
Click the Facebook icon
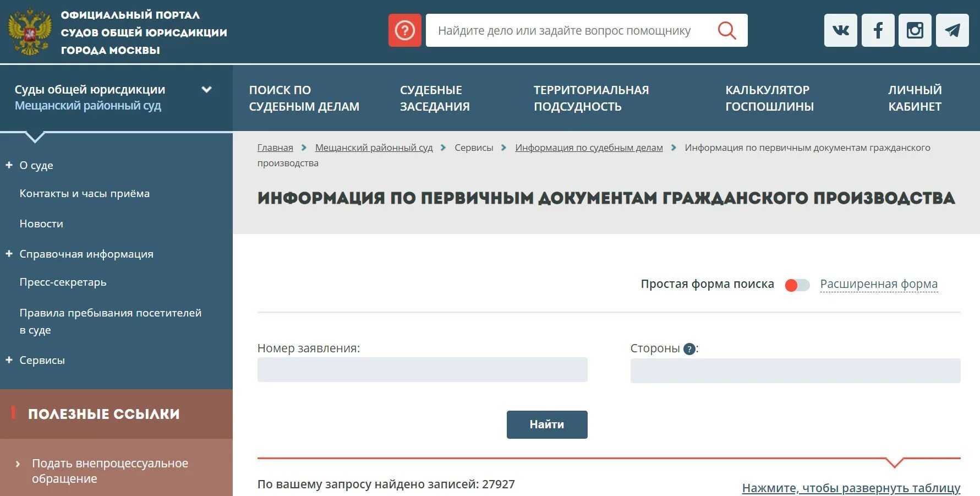(x=878, y=30)
